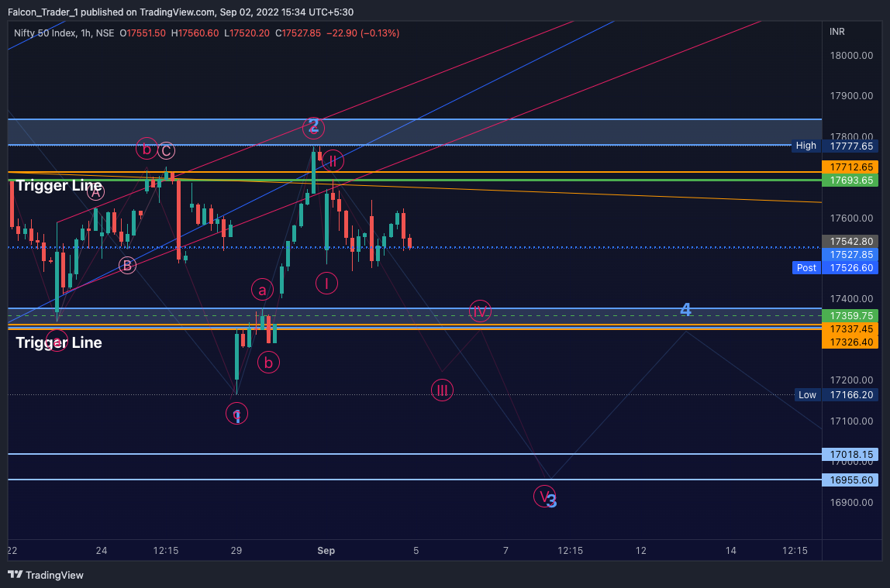Screen dimensions: 890x588
Task: Select the blue wave 3 label at bottom
Action: point(552,501)
